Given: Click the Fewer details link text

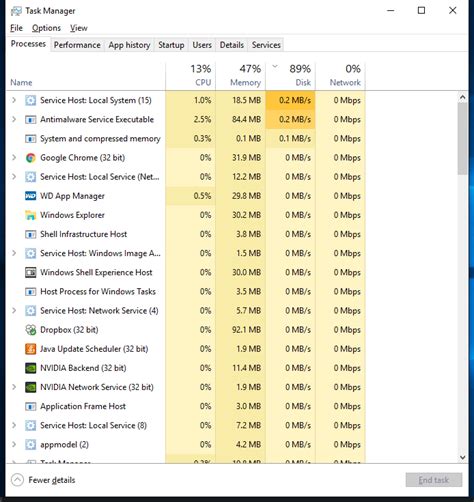Looking at the screenshot, I should (x=52, y=480).
